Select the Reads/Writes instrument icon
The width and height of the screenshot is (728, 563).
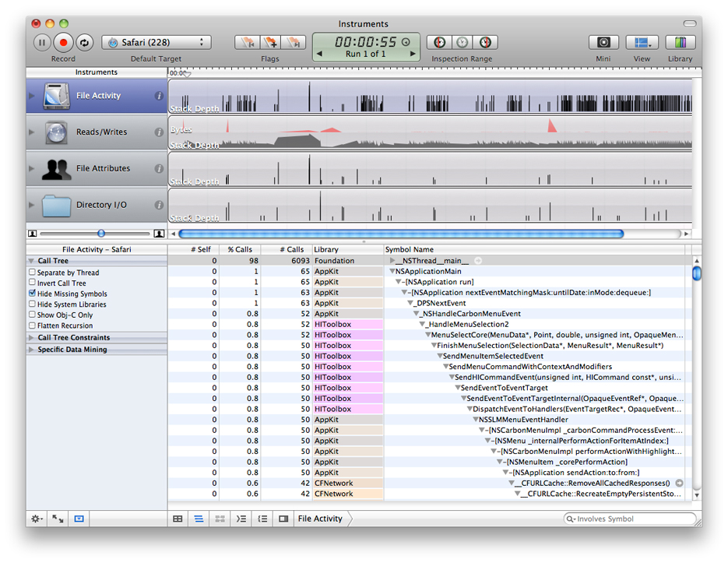[57, 132]
